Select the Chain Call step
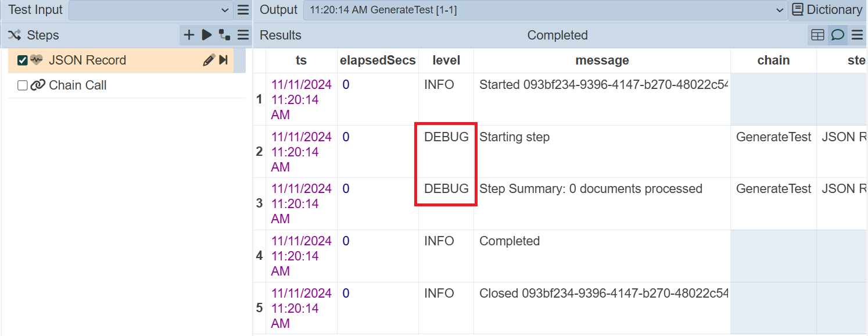868x336 pixels. click(x=78, y=85)
